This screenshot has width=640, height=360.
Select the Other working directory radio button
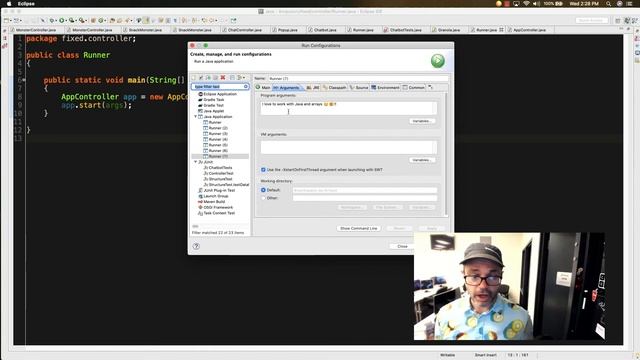263,198
